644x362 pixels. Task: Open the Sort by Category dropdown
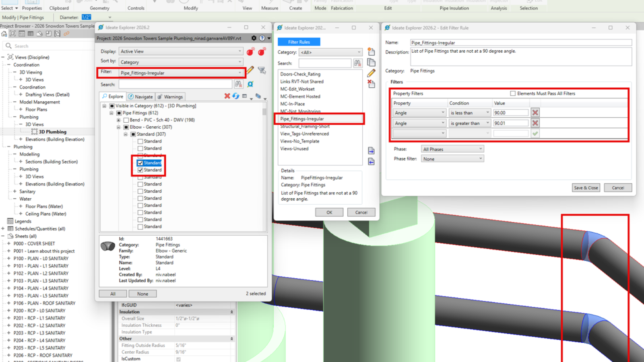point(180,62)
